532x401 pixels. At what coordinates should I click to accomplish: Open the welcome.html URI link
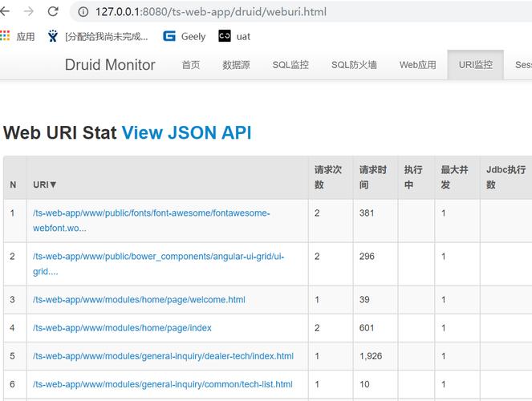point(139,300)
